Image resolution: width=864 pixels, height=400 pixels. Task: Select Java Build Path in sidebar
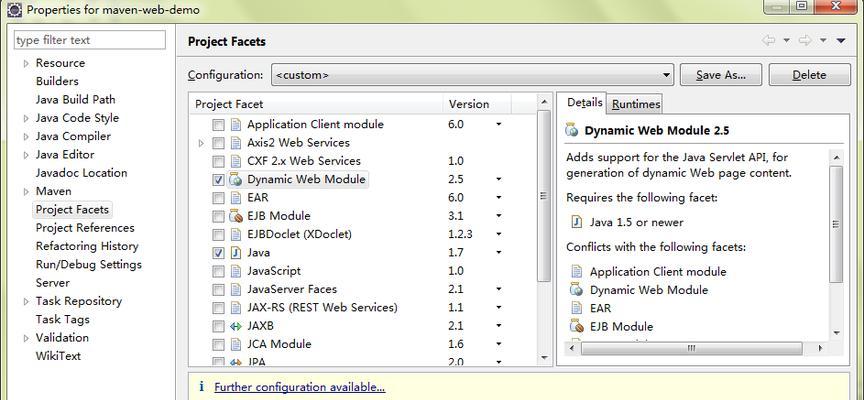[x=75, y=100]
